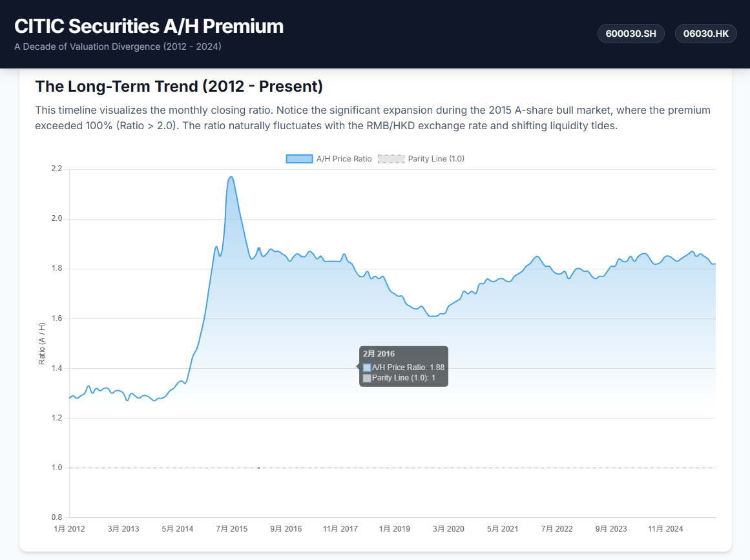Click the tooltip title 2月 2016

point(379,354)
